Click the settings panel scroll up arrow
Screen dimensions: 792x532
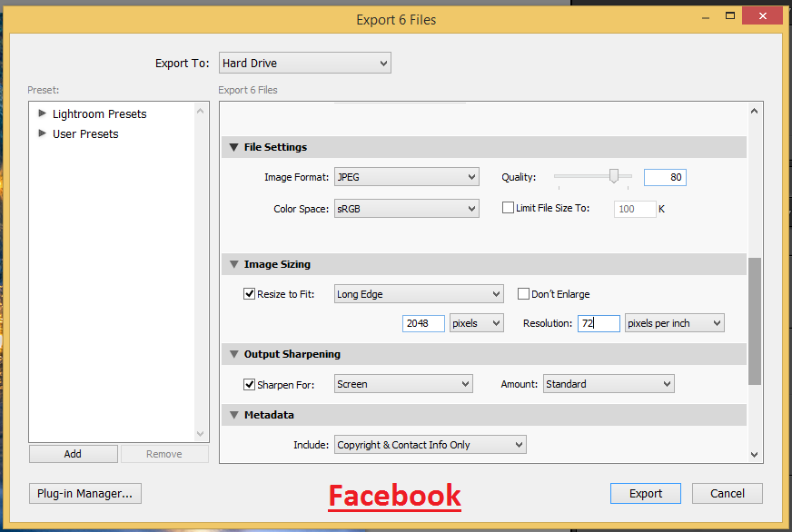754,111
